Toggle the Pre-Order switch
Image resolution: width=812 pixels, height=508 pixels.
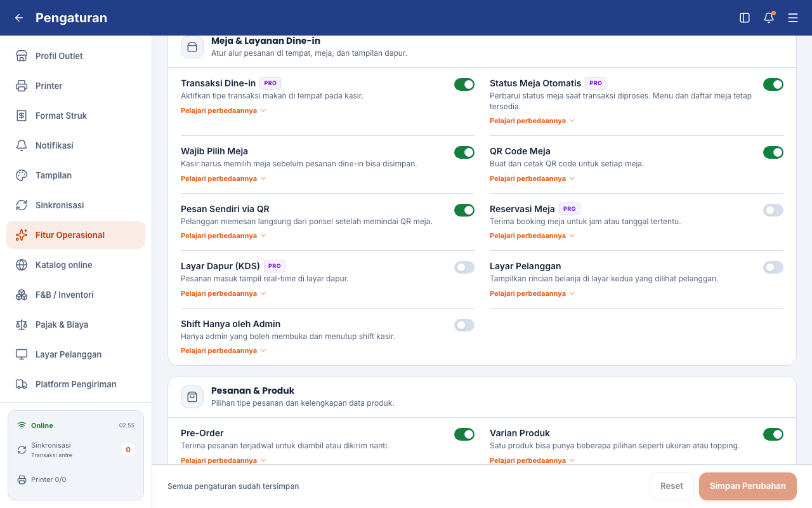tap(464, 434)
